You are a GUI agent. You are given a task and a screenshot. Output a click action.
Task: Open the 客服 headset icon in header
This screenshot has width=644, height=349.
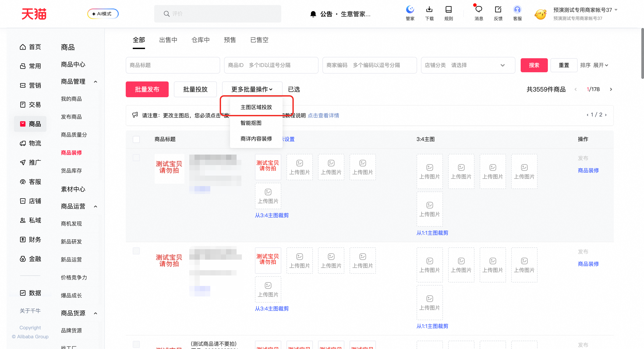[517, 10]
